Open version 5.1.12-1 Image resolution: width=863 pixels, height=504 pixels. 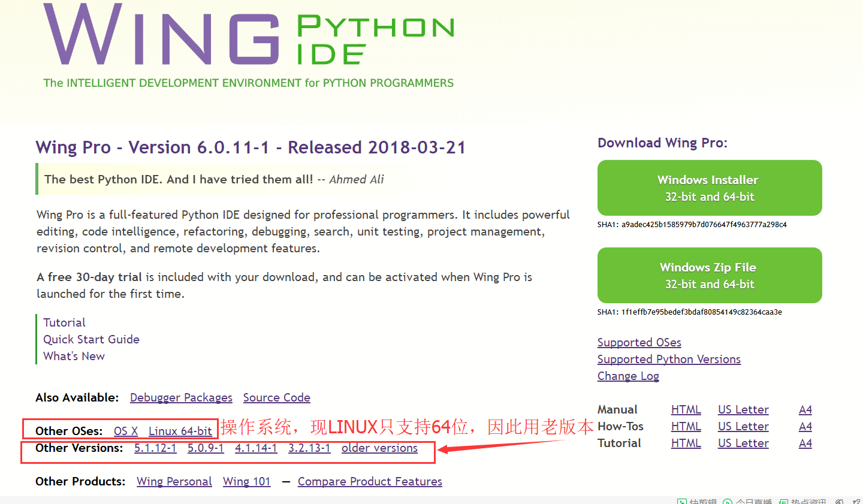pos(155,448)
